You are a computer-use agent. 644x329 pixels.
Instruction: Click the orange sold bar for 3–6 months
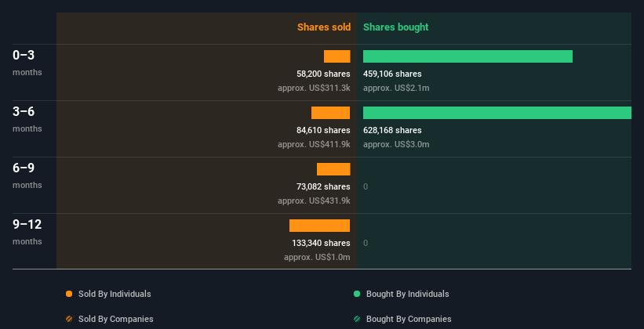pyautogui.click(x=330, y=113)
